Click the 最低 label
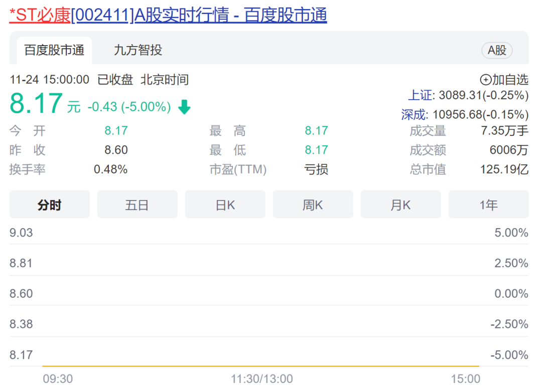 click(x=227, y=150)
